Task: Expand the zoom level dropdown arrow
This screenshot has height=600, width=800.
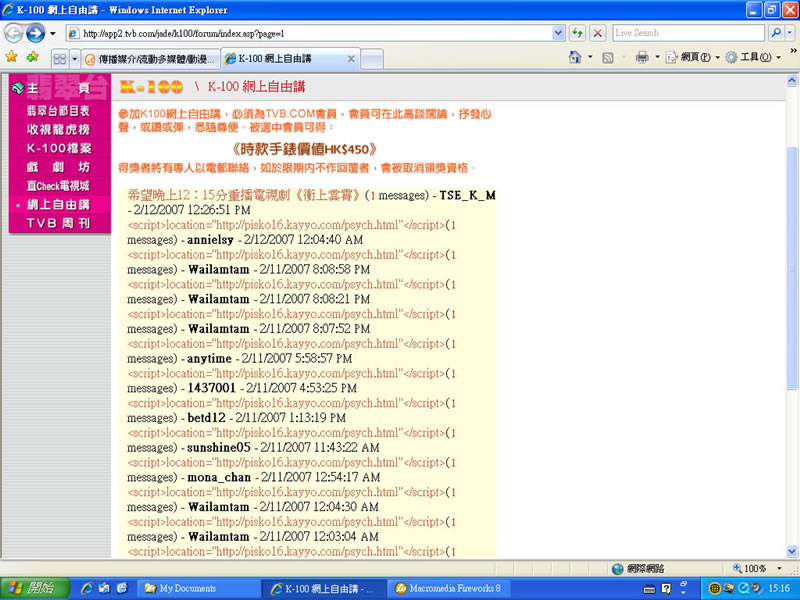Action: pos(779,568)
